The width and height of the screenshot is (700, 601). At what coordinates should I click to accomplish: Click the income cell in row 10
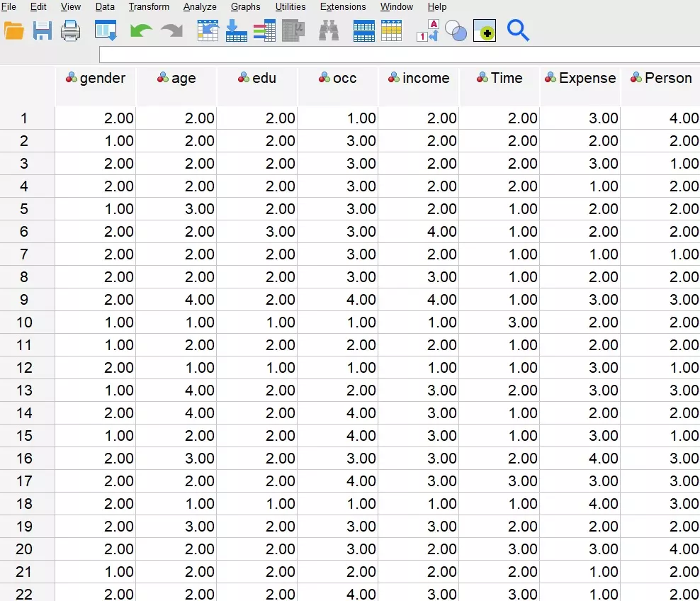tap(419, 322)
